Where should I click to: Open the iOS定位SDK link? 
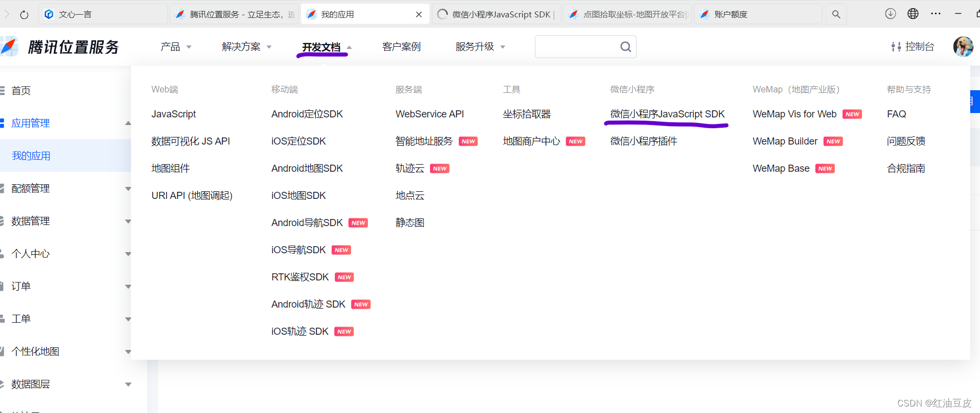[298, 141]
